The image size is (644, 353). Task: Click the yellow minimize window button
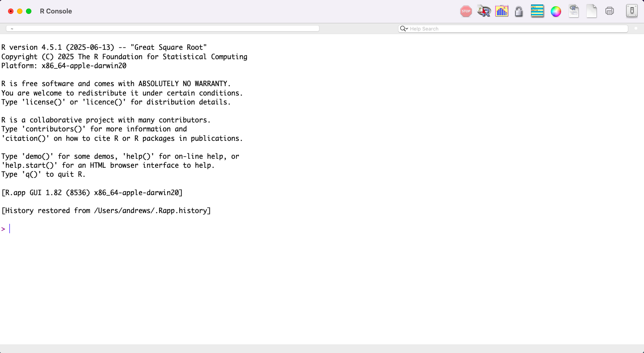20,11
